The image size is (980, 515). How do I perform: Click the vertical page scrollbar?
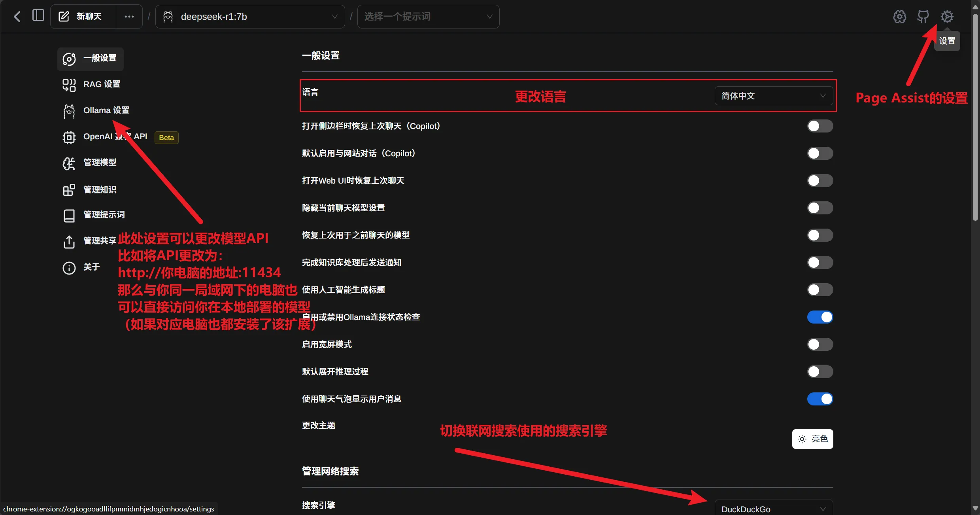click(975, 117)
